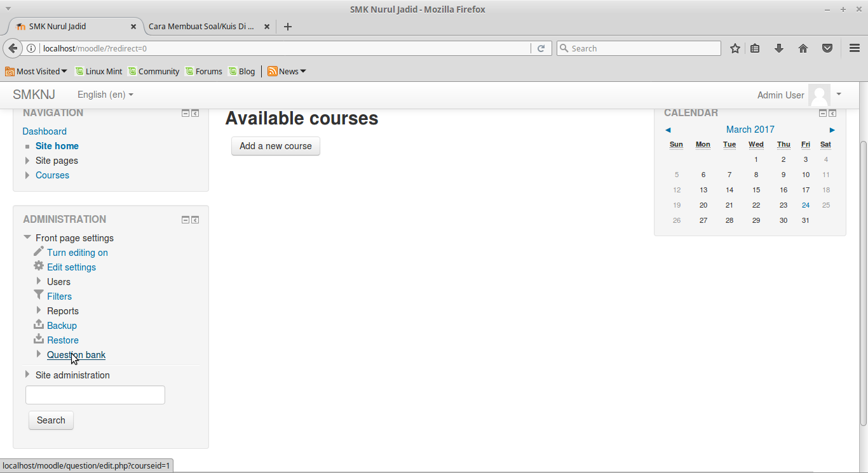Select the Turn editing on pencil icon
Screen dimensions: 868x473
(x=39, y=252)
